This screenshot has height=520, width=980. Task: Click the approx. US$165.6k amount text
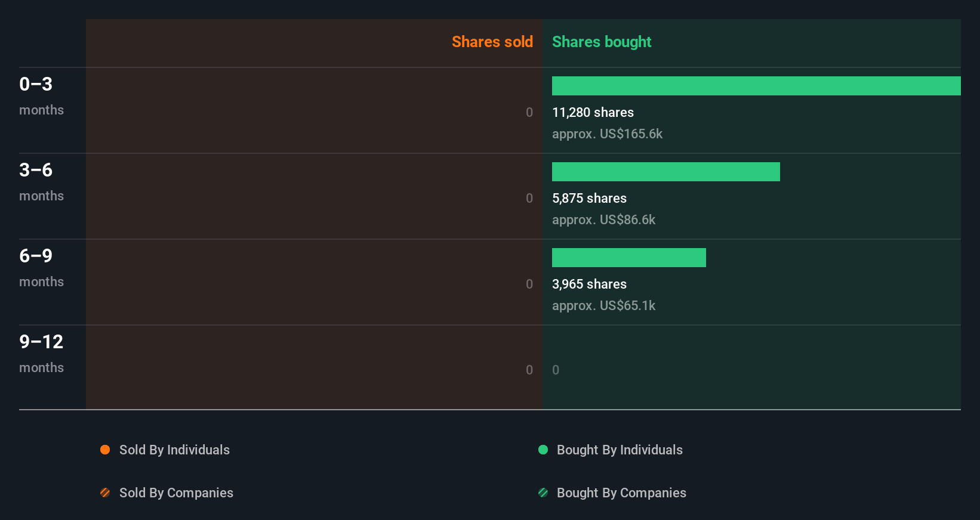(607, 134)
